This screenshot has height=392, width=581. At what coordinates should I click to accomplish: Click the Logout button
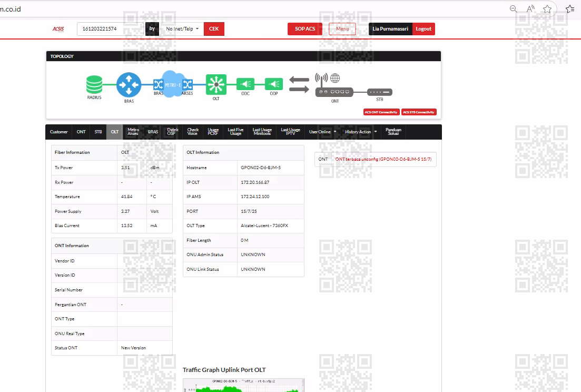[x=424, y=29]
